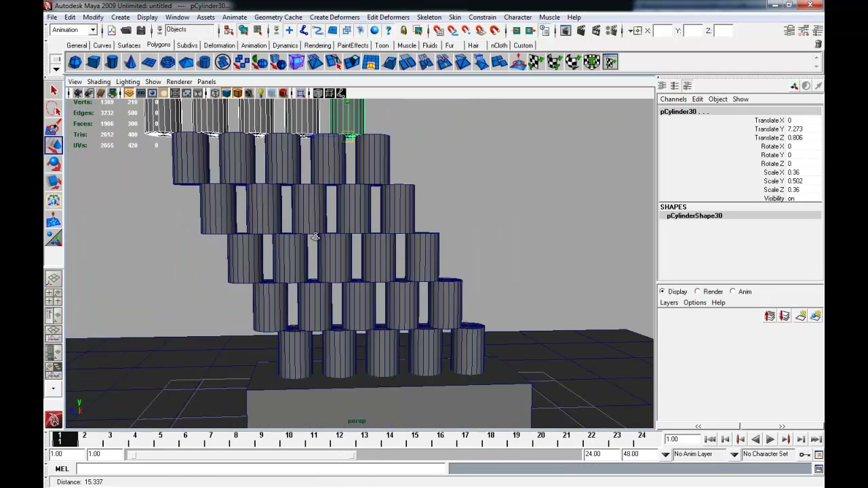
Task: Create a polygon sphere from the shelf
Action: [75, 62]
